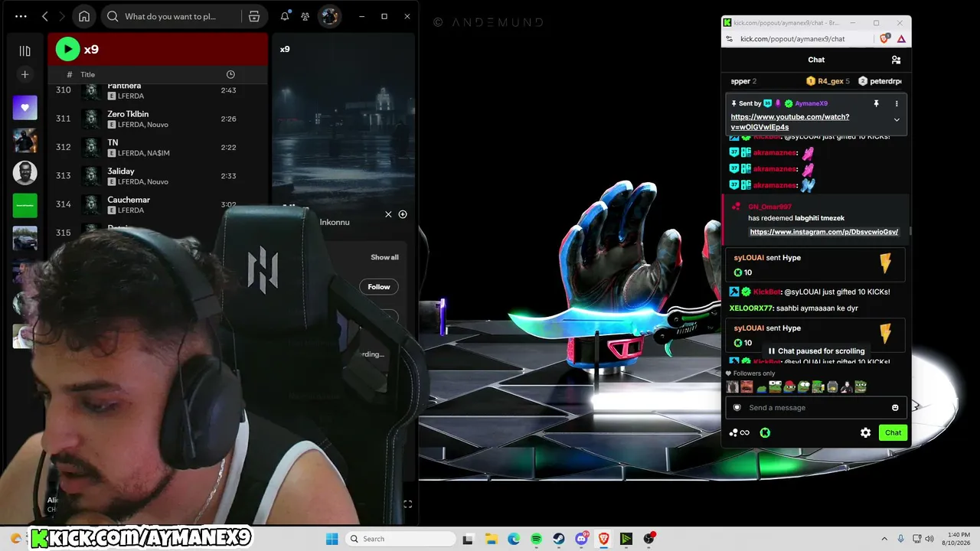
Task: Send message with Chat button
Action: 893,433
